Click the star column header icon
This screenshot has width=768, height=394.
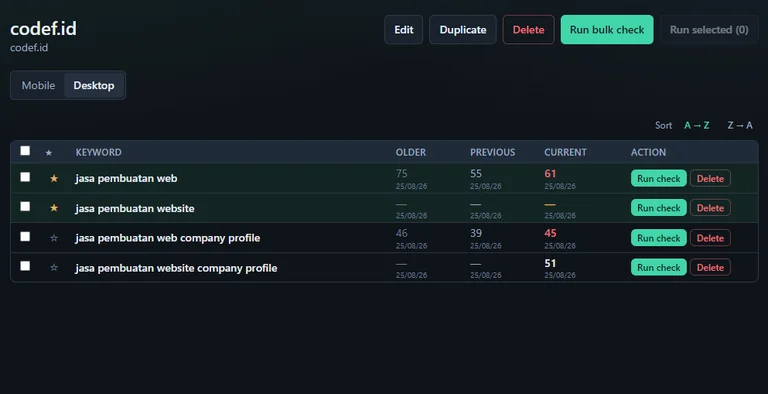tap(48, 153)
